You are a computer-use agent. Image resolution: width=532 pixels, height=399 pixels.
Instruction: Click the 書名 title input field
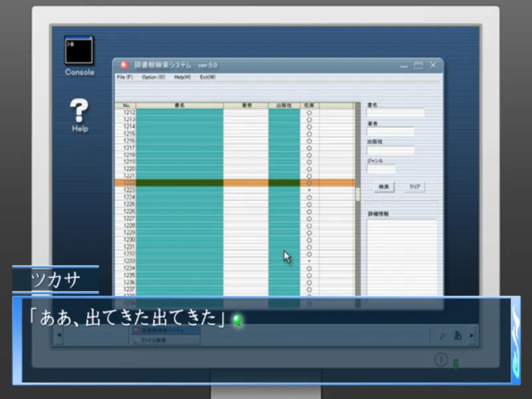[x=395, y=113]
